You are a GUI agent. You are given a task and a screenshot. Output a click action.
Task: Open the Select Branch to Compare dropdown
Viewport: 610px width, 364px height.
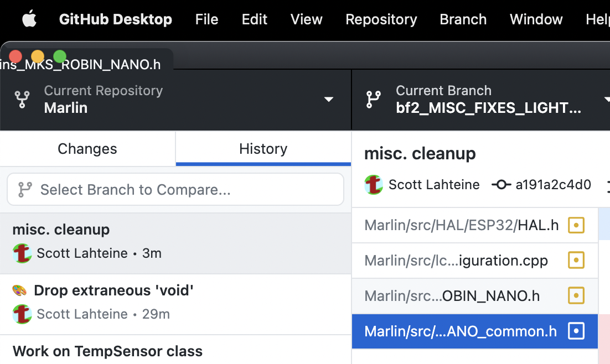[x=175, y=189]
